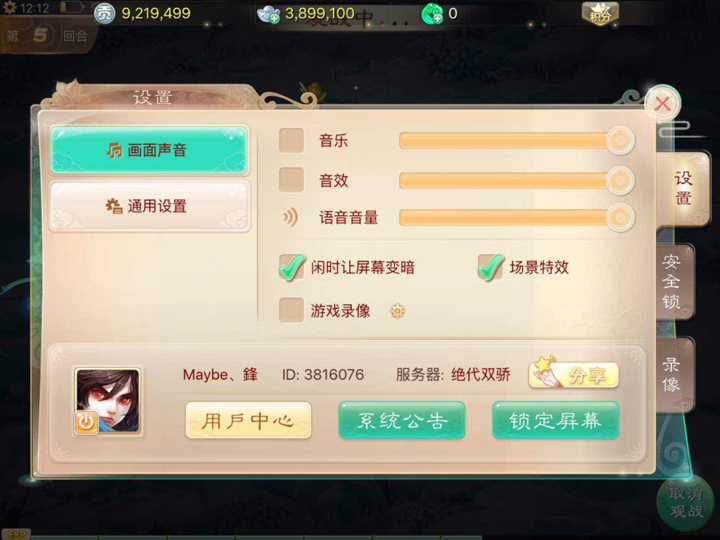Open the 积分 points badge
Image resolution: width=720 pixels, height=540 pixels.
[600, 14]
